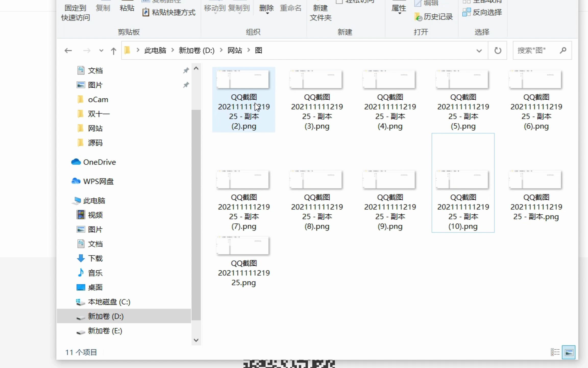588x368 pixels.
Task: Expand the address bar history dropdown
Action: tap(479, 51)
